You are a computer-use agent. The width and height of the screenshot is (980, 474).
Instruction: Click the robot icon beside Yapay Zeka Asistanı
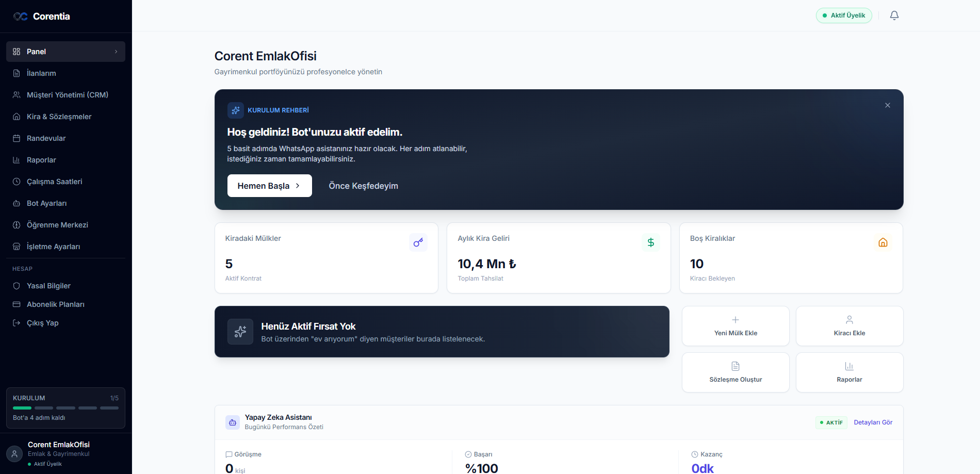coord(233,422)
